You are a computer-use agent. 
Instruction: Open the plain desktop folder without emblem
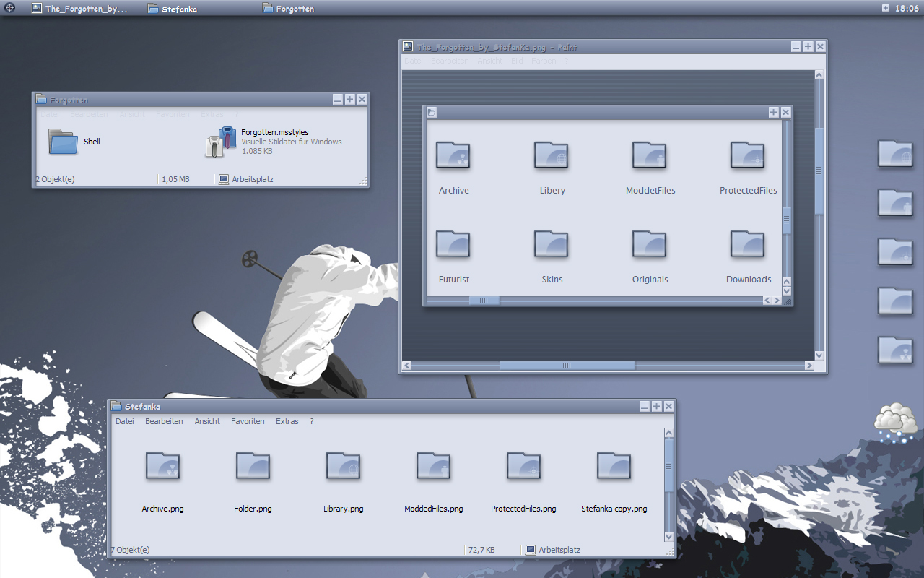tap(895, 301)
